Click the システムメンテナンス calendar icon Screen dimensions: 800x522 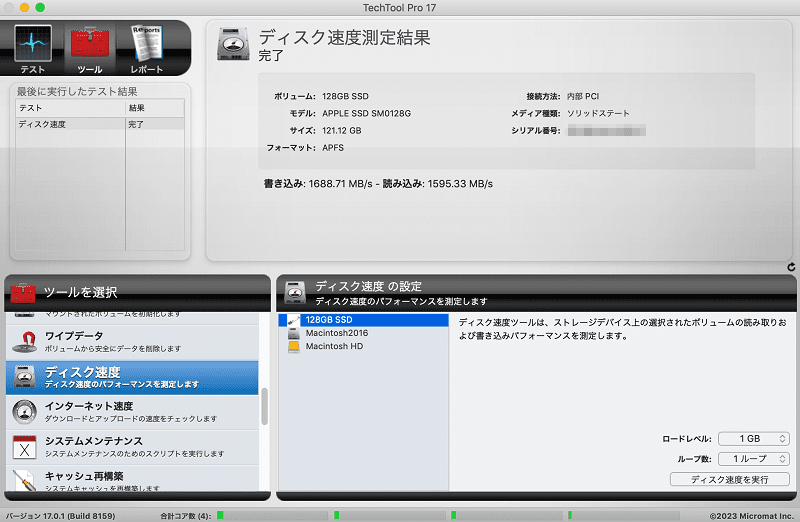pos(24,447)
